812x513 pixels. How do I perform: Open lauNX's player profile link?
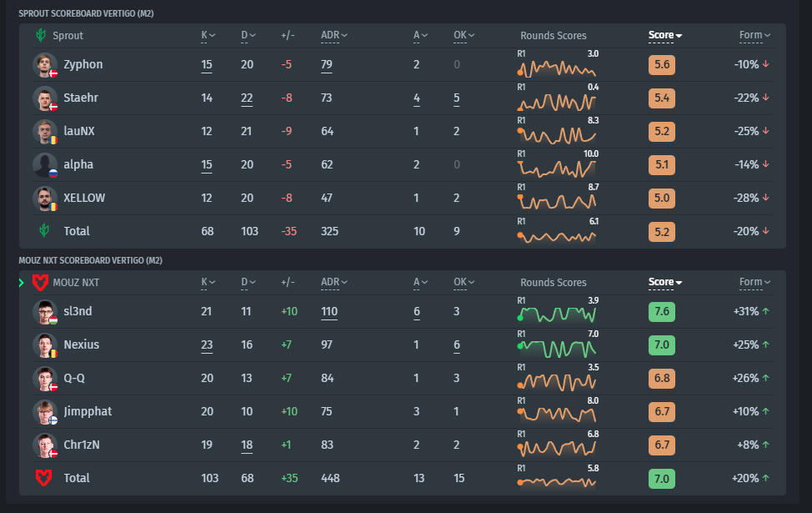click(x=78, y=131)
